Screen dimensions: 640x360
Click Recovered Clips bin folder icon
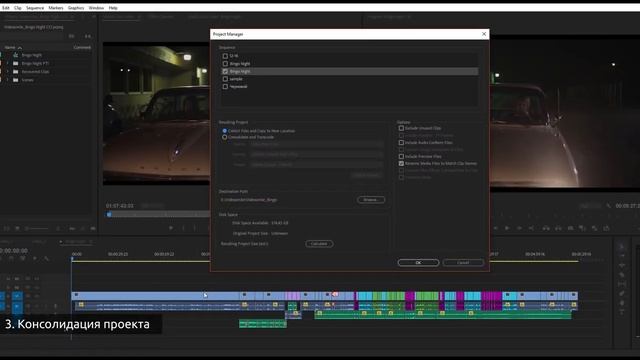coord(16,72)
